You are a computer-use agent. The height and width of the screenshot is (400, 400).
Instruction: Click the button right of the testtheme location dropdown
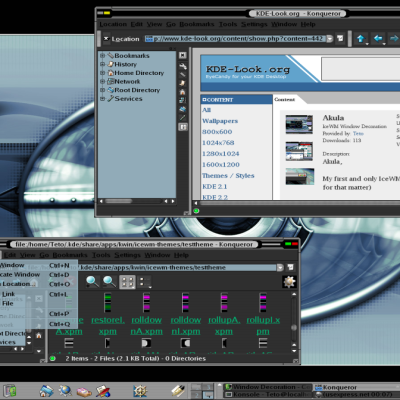click(x=290, y=267)
